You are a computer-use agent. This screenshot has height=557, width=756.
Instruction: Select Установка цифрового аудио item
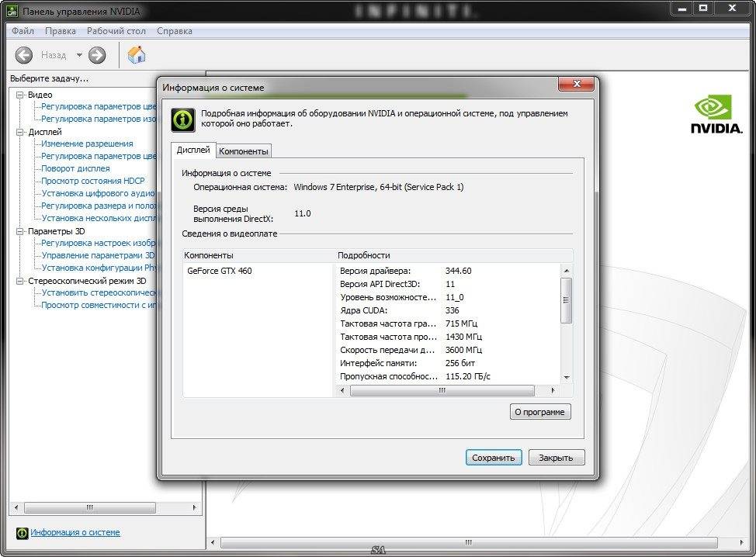[99, 193]
